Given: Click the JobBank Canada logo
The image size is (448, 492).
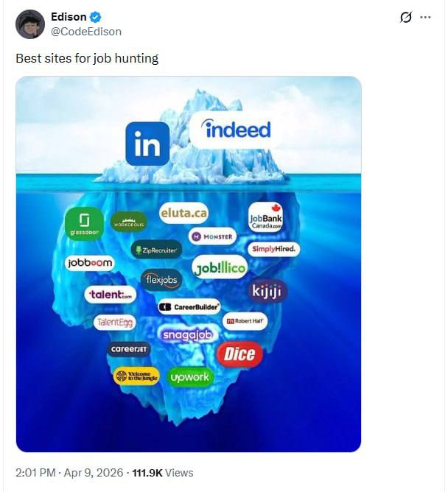Looking at the screenshot, I should pyautogui.click(x=265, y=217).
